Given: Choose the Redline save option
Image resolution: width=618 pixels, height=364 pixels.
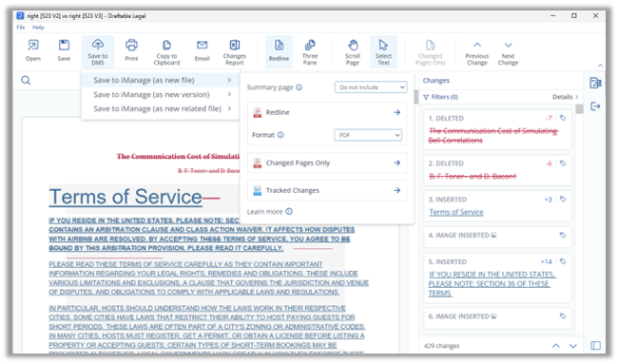Looking at the screenshot, I should [x=327, y=113].
